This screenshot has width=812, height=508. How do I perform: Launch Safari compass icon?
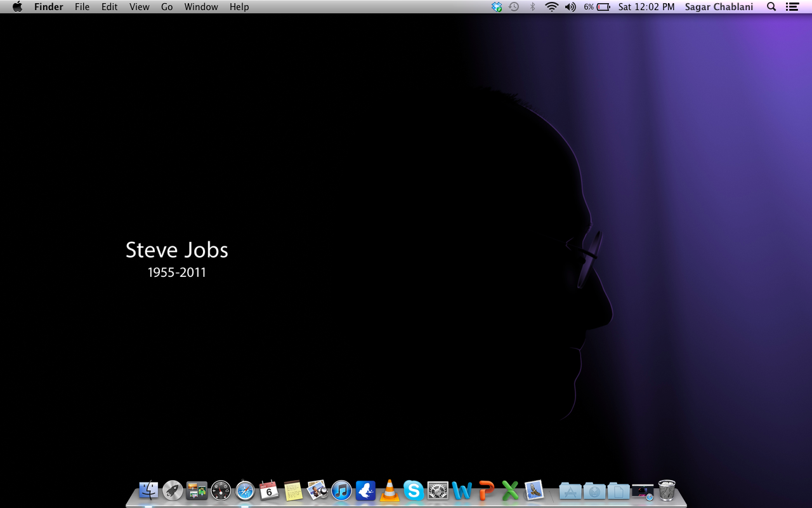point(245,490)
